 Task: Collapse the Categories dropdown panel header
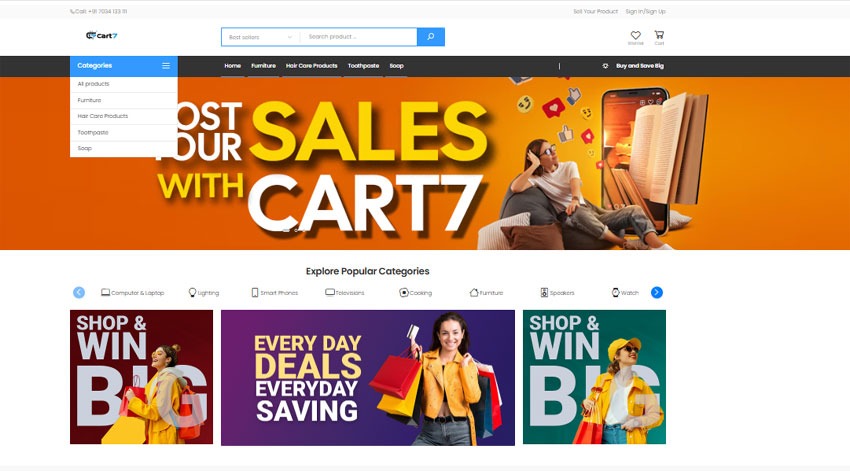point(124,66)
